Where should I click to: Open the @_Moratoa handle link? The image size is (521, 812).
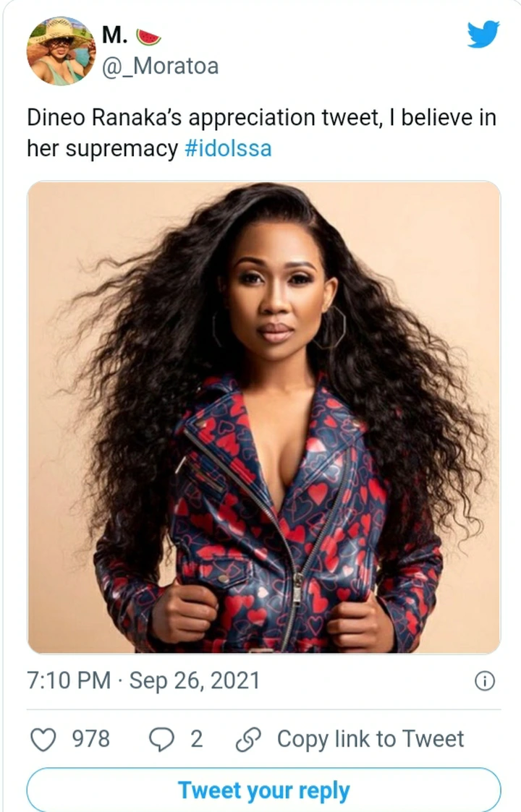[x=160, y=67]
